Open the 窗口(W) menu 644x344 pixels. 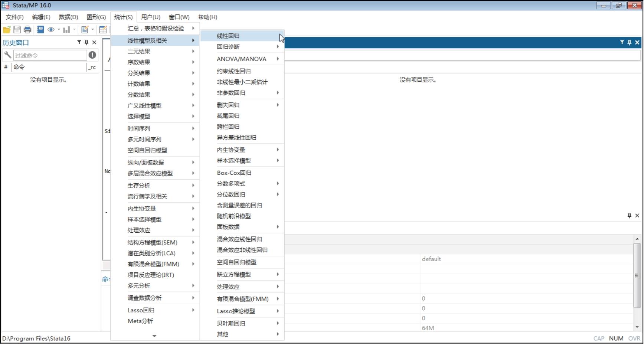pyautogui.click(x=179, y=17)
